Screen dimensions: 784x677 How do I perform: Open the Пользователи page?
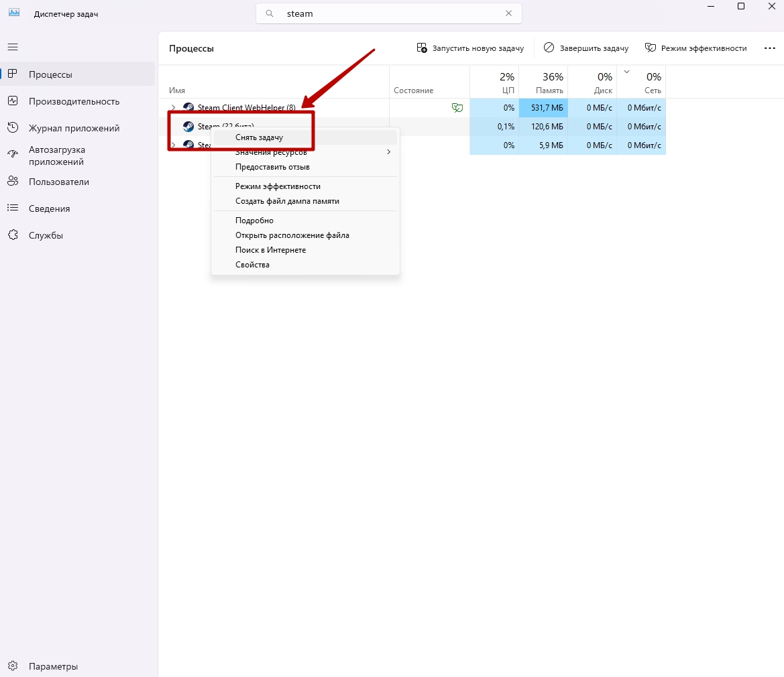tap(78, 182)
